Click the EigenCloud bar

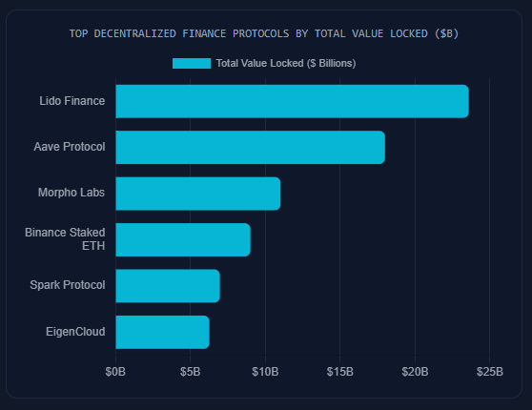click(x=162, y=332)
